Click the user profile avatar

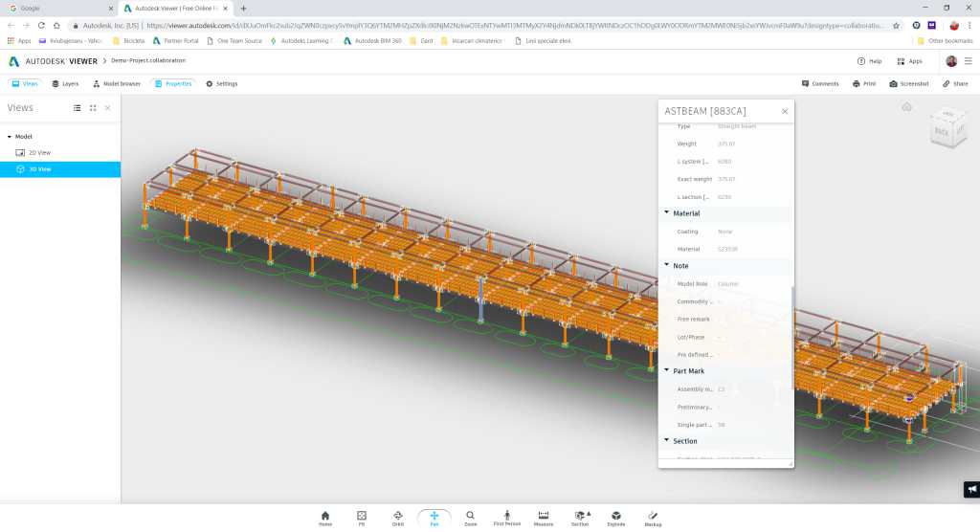point(951,61)
